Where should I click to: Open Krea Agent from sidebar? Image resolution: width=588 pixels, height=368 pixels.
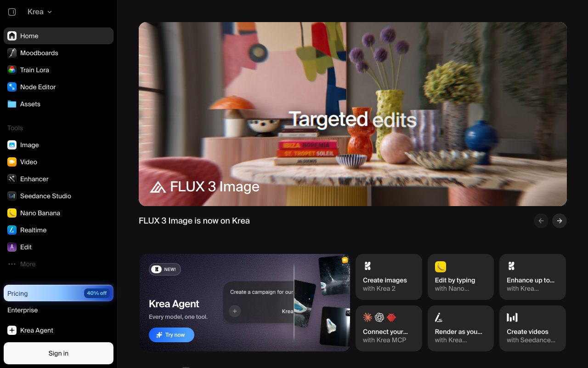pyautogui.click(x=58, y=330)
